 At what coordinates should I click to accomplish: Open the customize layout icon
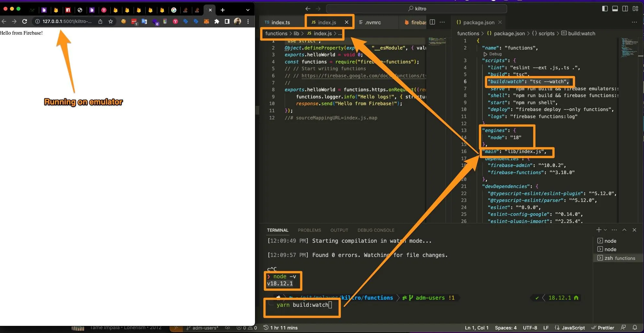(x=635, y=9)
